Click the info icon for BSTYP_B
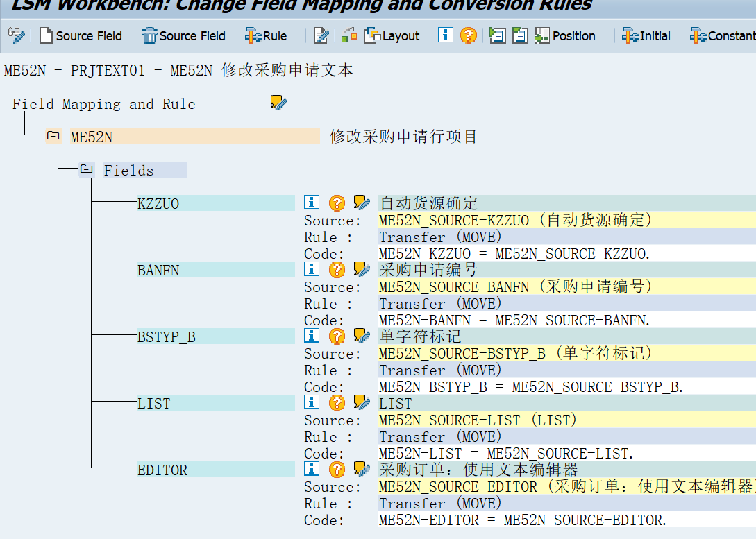The width and height of the screenshot is (756, 539). [x=312, y=335]
